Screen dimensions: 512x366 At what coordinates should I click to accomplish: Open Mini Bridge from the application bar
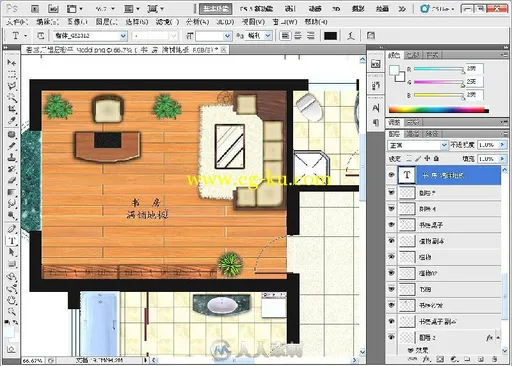pos(53,9)
